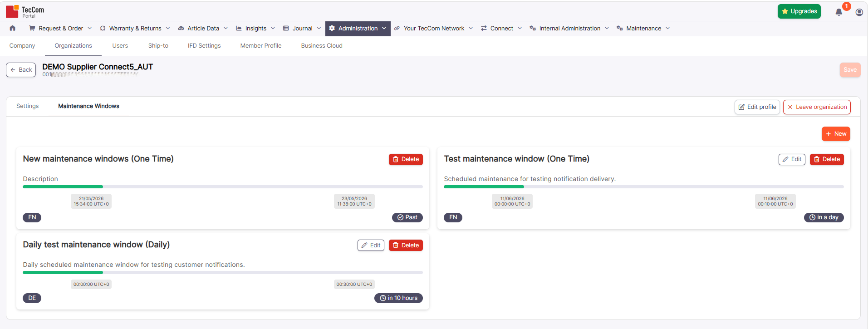Screen dimensions: 868x329
Task: Switch to the IFD Settings tab
Action: tap(204, 46)
